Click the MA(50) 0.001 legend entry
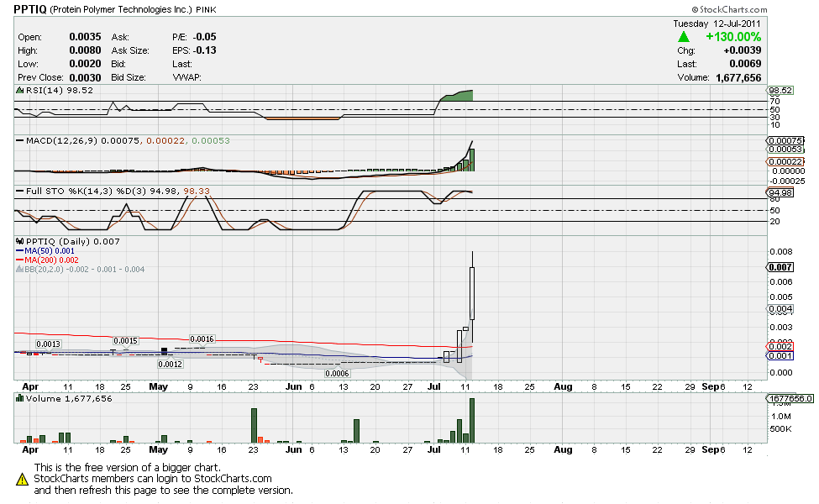Screen dimensions: 819x504 (45, 251)
